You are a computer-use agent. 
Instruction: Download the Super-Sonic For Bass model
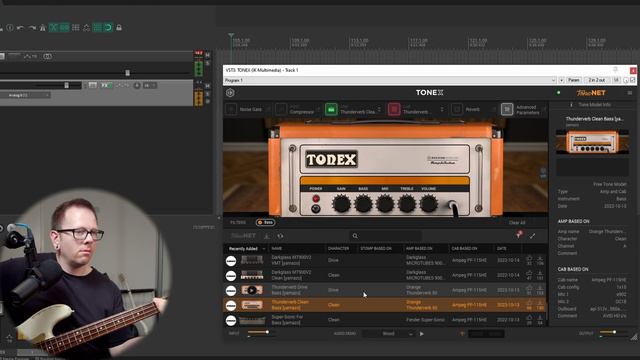point(540,318)
